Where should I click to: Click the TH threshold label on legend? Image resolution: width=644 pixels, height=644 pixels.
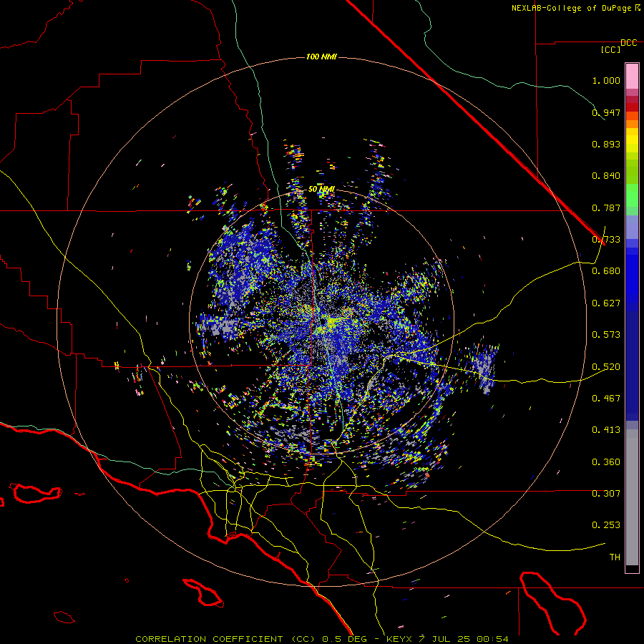615,557
